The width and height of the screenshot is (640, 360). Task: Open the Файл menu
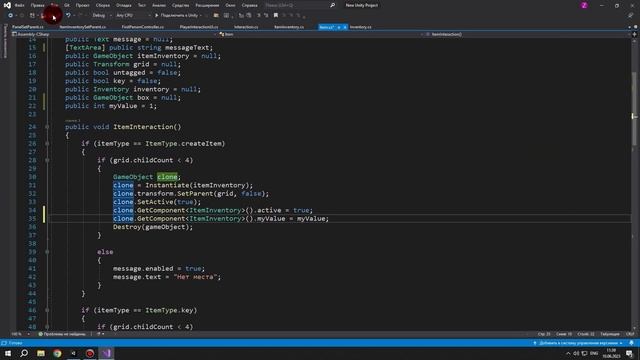coord(19,5)
